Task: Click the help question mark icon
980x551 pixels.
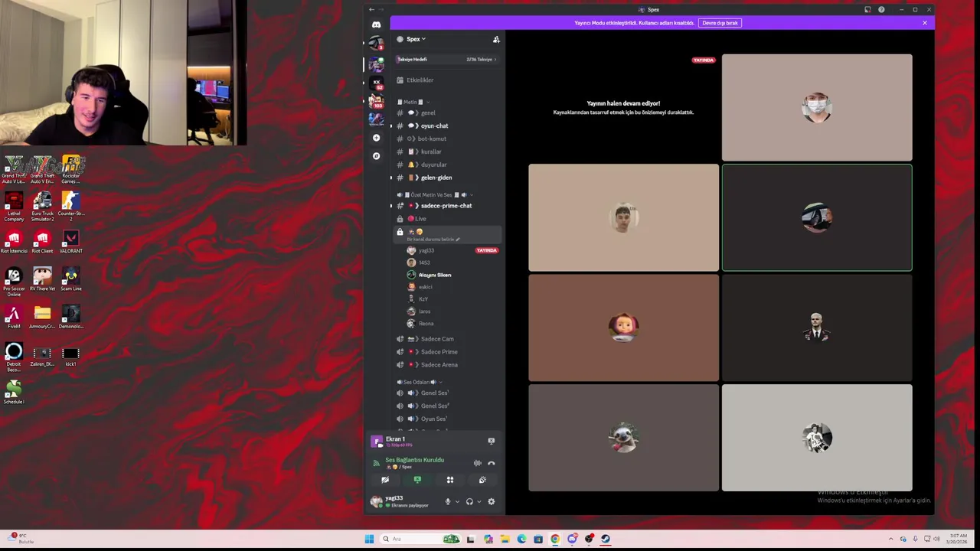Action: point(881,10)
